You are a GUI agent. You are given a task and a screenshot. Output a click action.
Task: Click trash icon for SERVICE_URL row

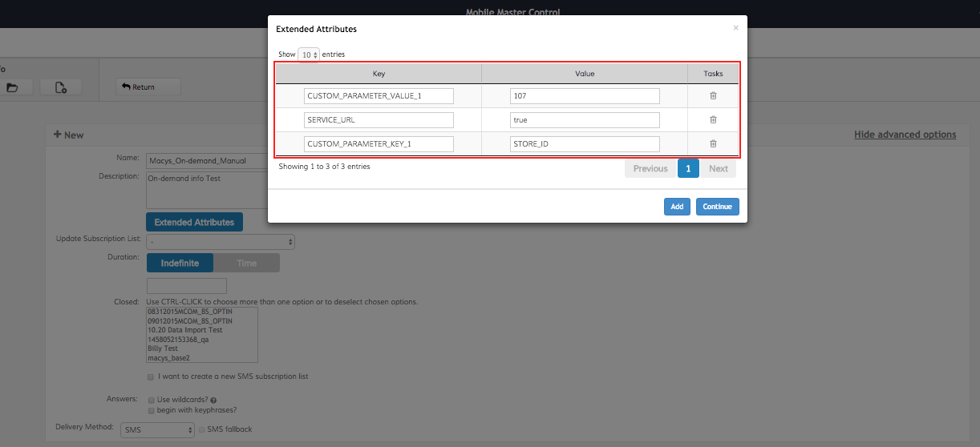(713, 120)
